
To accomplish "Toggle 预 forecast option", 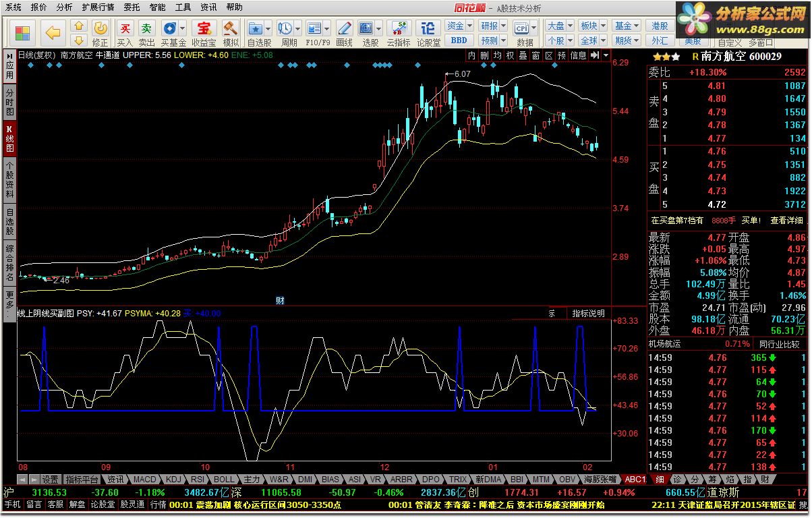I will click(562, 55).
